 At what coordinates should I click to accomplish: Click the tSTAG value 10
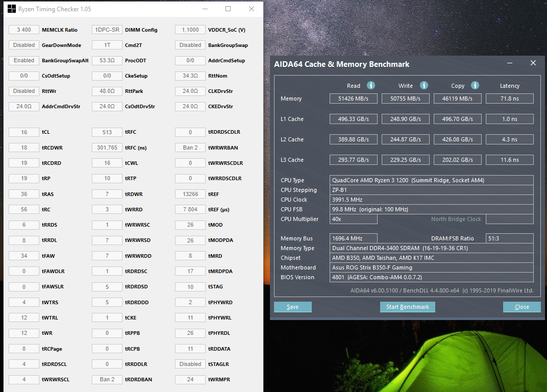(x=190, y=286)
